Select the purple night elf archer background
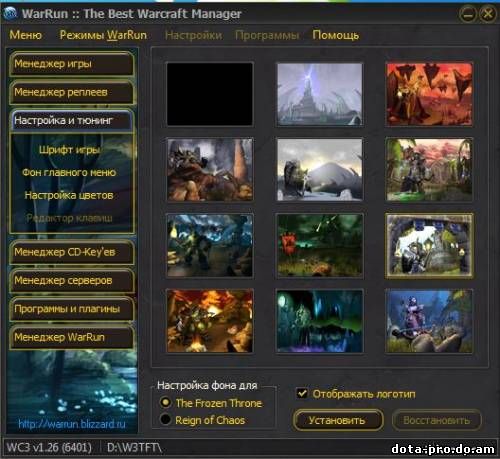Image resolution: width=500 pixels, height=459 pixels. [x=429, y=321]
